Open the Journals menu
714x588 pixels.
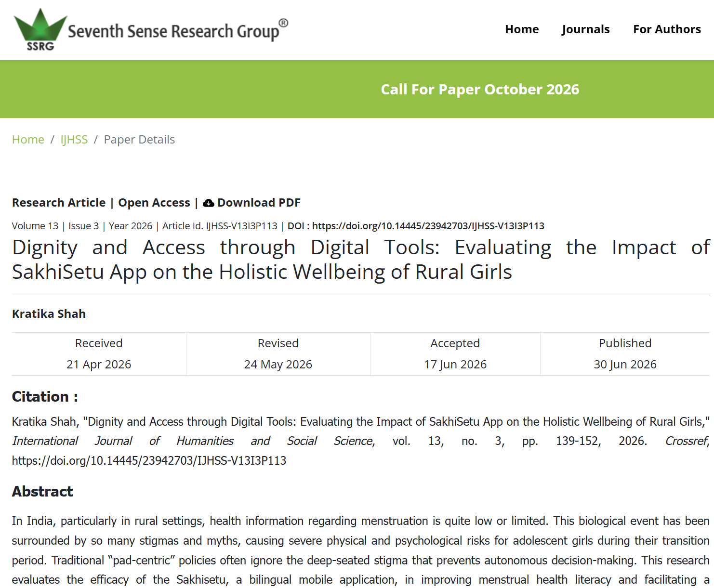tap(586, 29)
